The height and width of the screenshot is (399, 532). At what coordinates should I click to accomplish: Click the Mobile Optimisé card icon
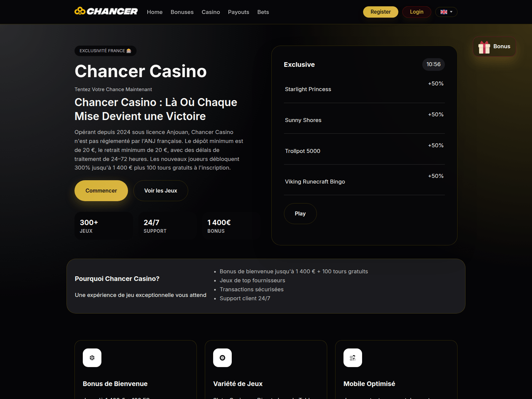point(353,358)
